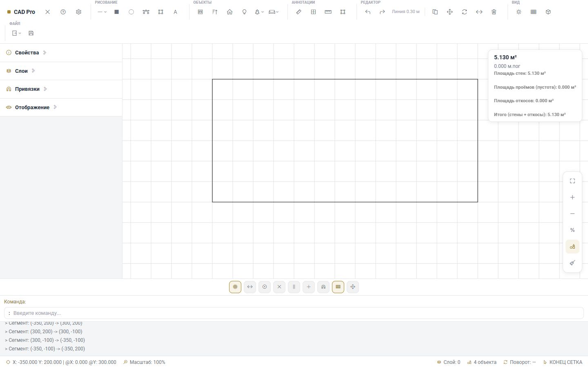Delete selection using the trash icon
The height and width of the screenshot is (368, 588).
[x=494, y=12]
